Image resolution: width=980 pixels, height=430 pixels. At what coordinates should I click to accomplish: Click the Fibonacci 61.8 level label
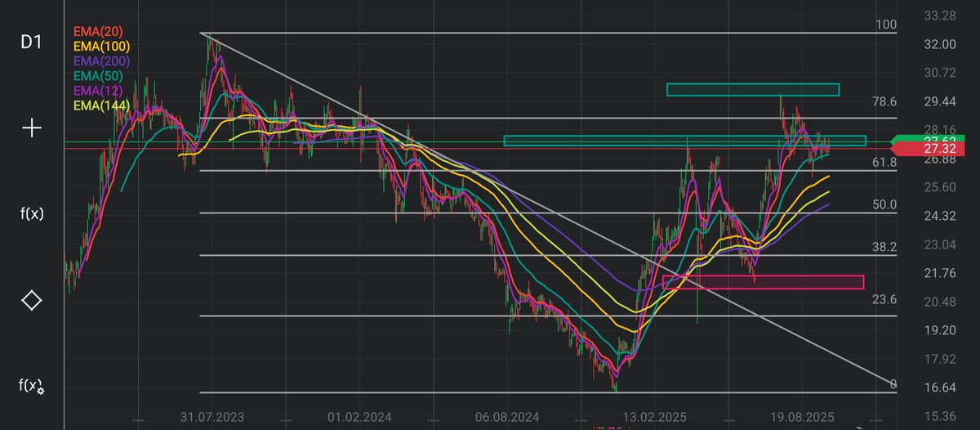point(884,163)
